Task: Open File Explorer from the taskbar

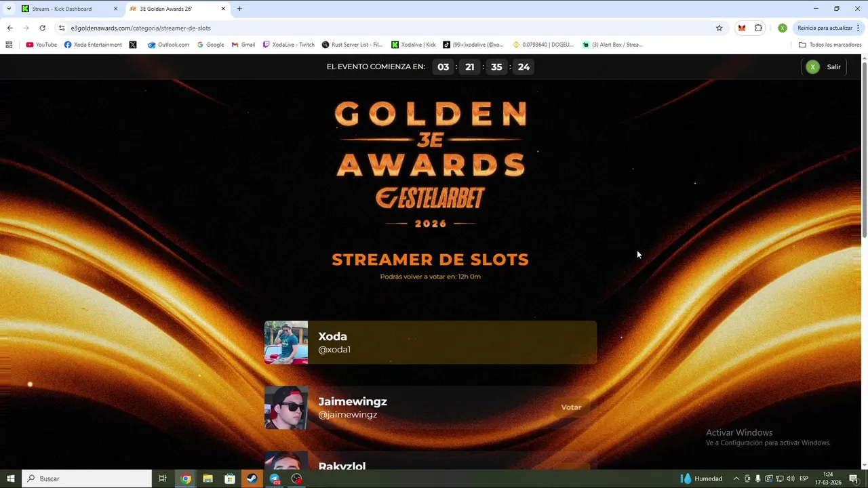Action: tap(208, 479)
